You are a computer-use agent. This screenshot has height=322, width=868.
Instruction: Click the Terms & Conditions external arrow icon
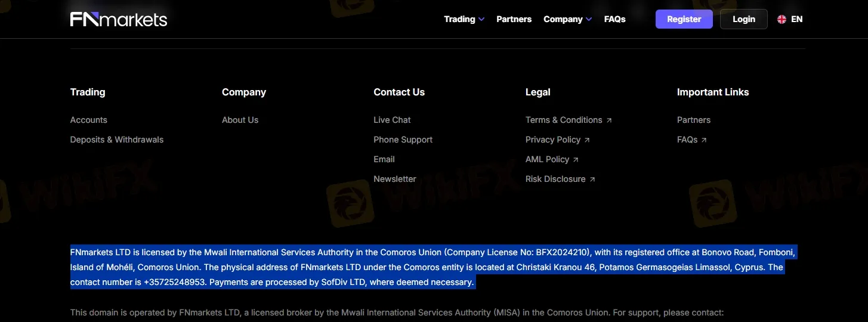[x=609, y=120]
